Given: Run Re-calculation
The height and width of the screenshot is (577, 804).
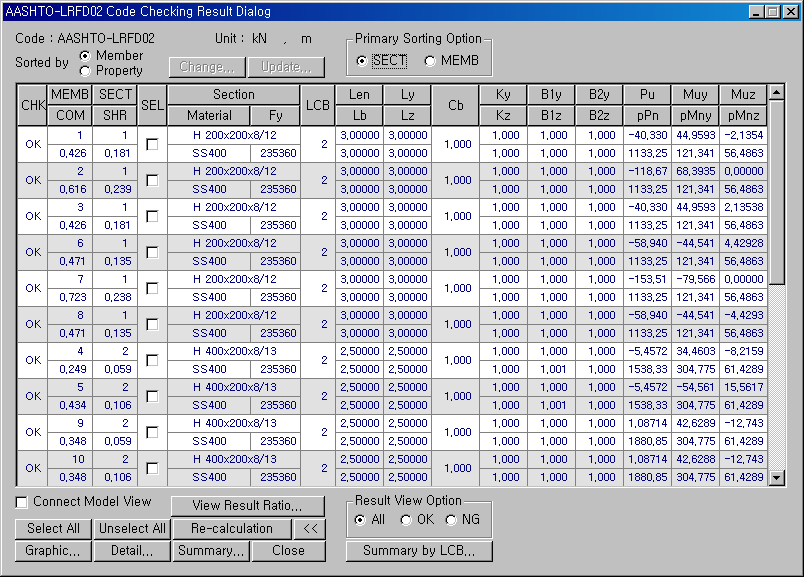Looking at the screenshot, I should pos(232,528).
